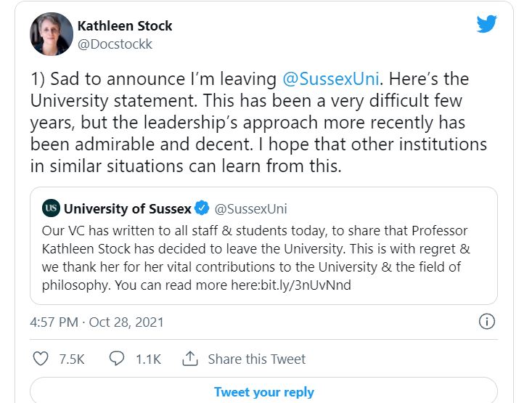This screenshot has height=403, width=532.
Task: Open the tweet info icon
Action: [x=488, y=322]
